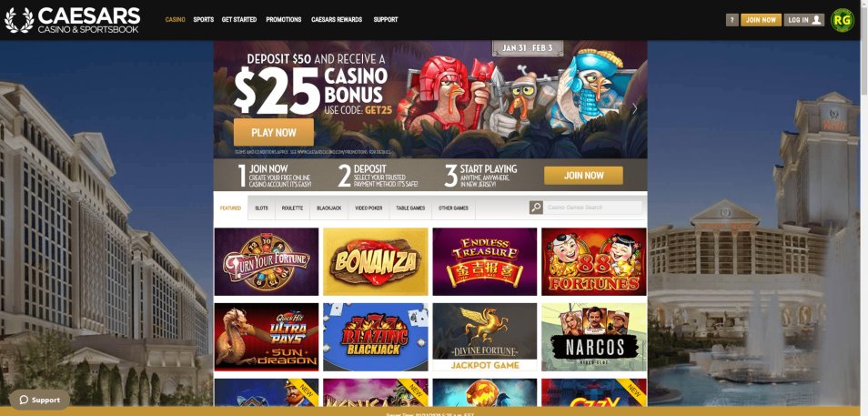The width and height of the screenshot is (868, 416).
Task: Open the Narcos video slot thumbnail
Action: pos(594,337)
